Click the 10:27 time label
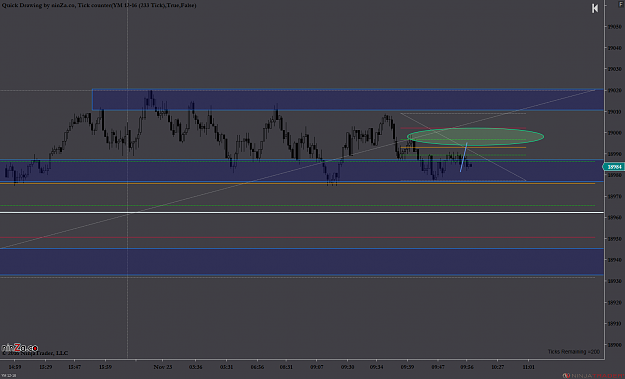625x379 pixels. coord(497,367)
